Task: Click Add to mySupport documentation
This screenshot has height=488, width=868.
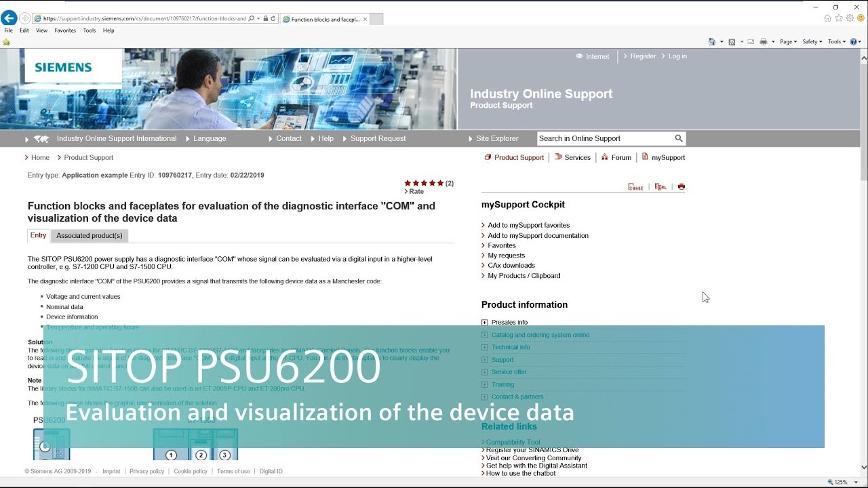Action: tap(538, 236)
